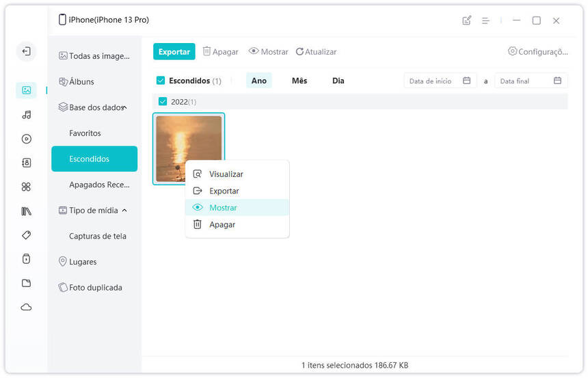Click the Exportar button
The width and height of the screenshot is (588, 378).
pos(174,52)
